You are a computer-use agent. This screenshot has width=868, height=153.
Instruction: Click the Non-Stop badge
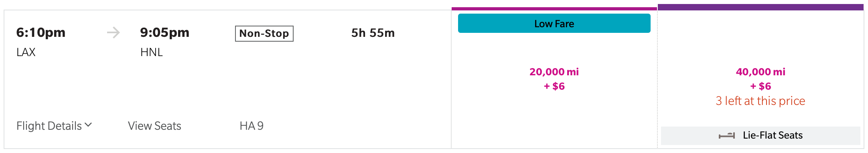[x=264, y=33]
